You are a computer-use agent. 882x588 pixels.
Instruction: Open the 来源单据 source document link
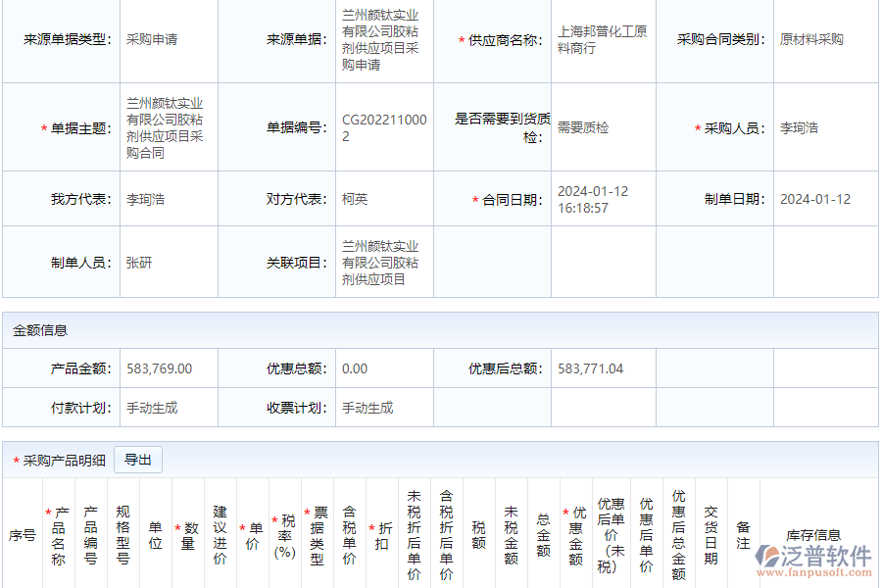pyautogui.click(x=378, y=41)
